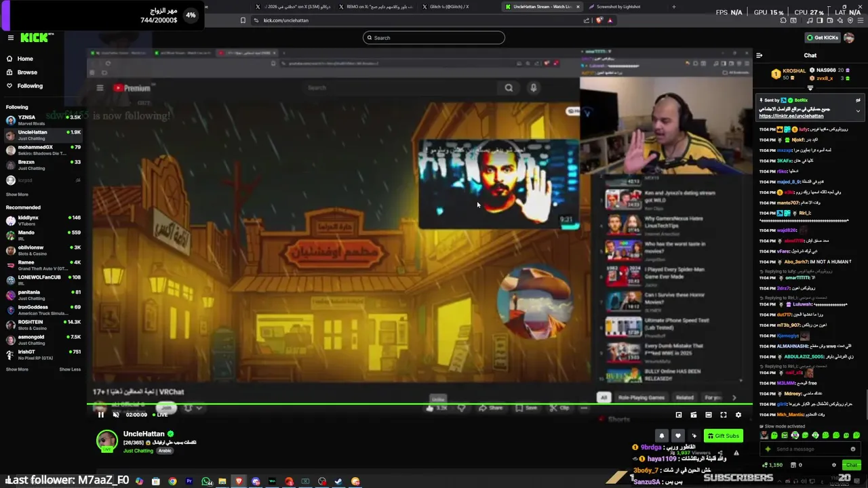
Task: Open Mando recommended channel
Action: pos(42,235)
